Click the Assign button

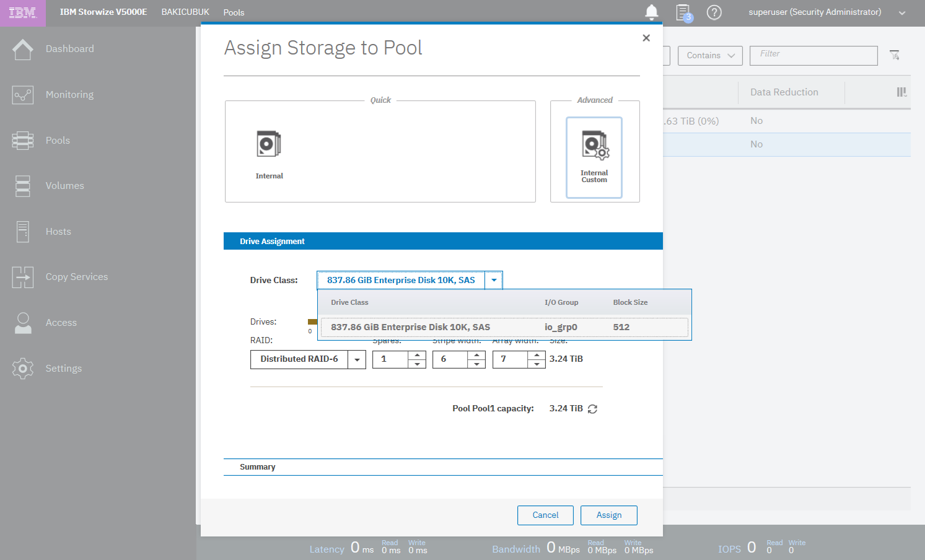point(609,515)
